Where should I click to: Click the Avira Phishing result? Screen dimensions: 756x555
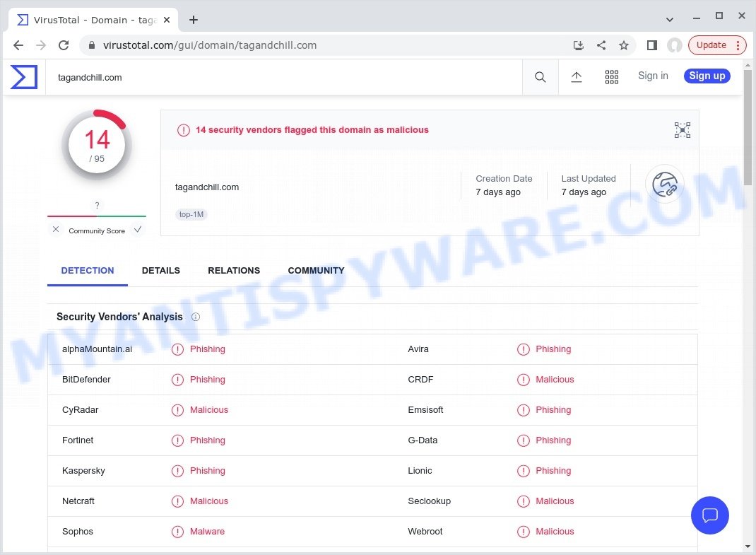tap(553, 349)
